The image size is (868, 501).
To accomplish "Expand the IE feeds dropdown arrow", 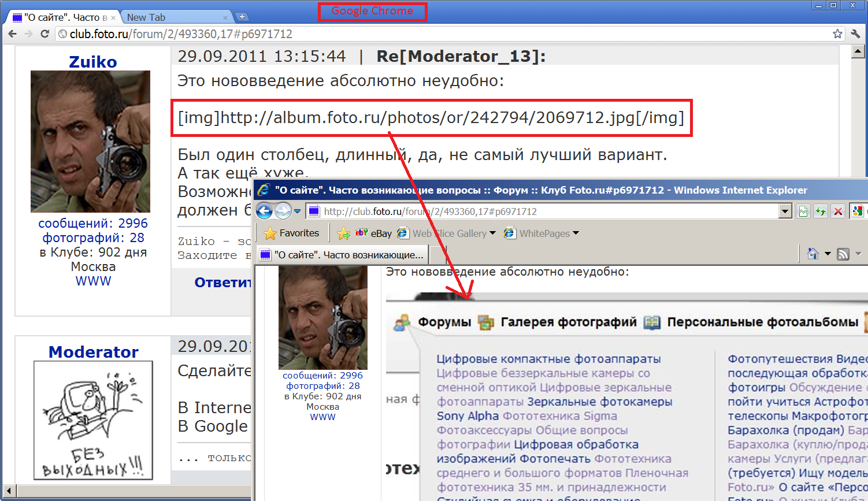I will [858, 254].
